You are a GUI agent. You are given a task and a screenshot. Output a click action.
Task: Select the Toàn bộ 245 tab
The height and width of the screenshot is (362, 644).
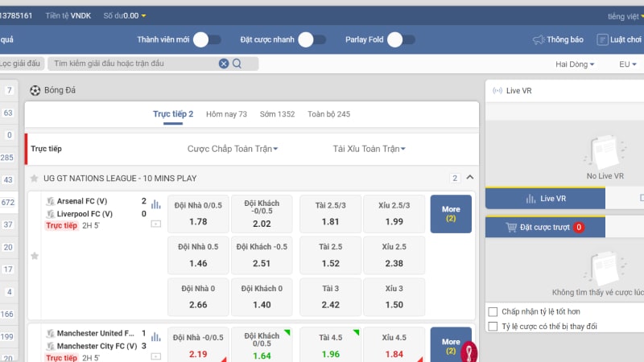click(329, 114)
